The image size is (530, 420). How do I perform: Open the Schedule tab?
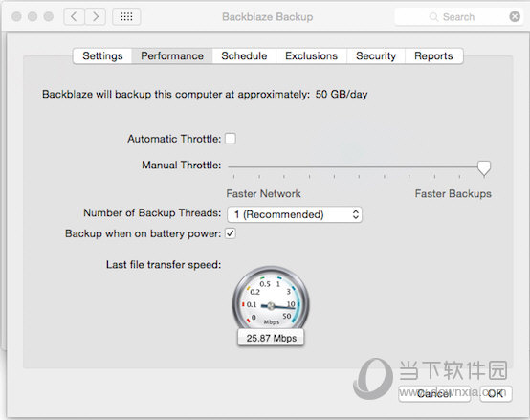[x=244, y=55]
